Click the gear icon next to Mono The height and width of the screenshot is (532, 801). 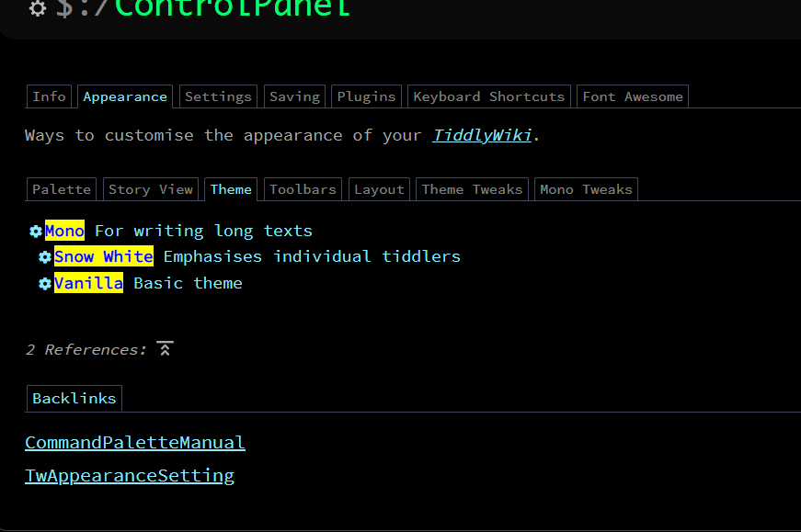click(36, 232)
